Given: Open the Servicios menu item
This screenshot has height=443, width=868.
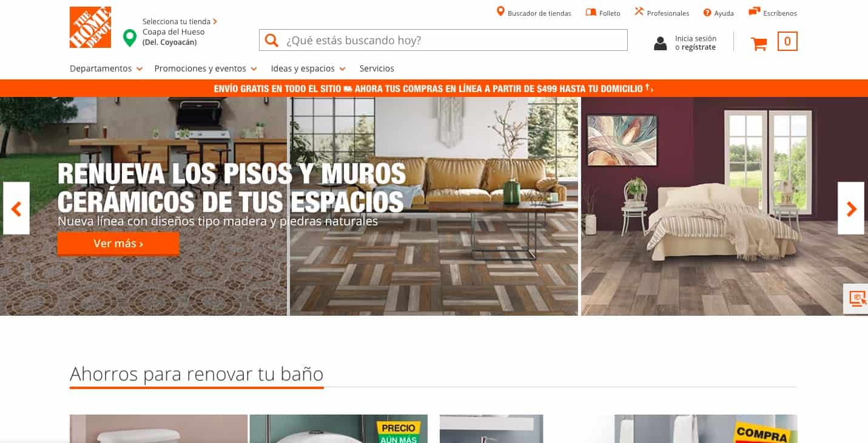Looking at the screenshot, I should 377,68.
